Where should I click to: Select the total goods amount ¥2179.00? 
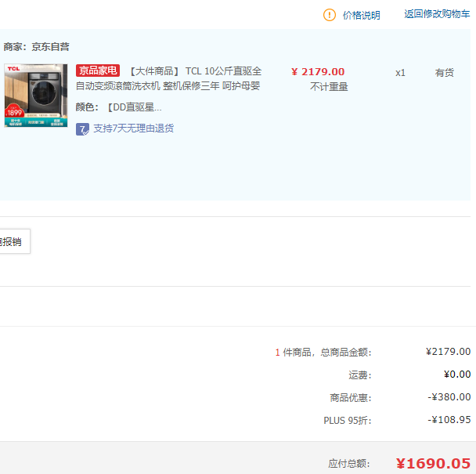tap(448, 352)
